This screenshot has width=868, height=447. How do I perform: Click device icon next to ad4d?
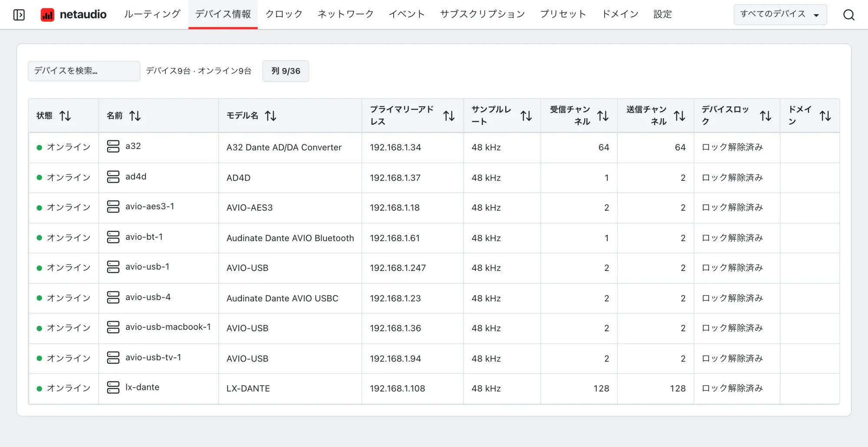coord(113,177)
